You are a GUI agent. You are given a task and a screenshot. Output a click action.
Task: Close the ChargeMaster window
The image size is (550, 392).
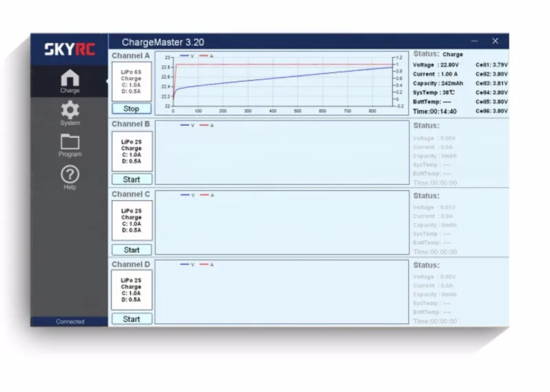point(495,41)
